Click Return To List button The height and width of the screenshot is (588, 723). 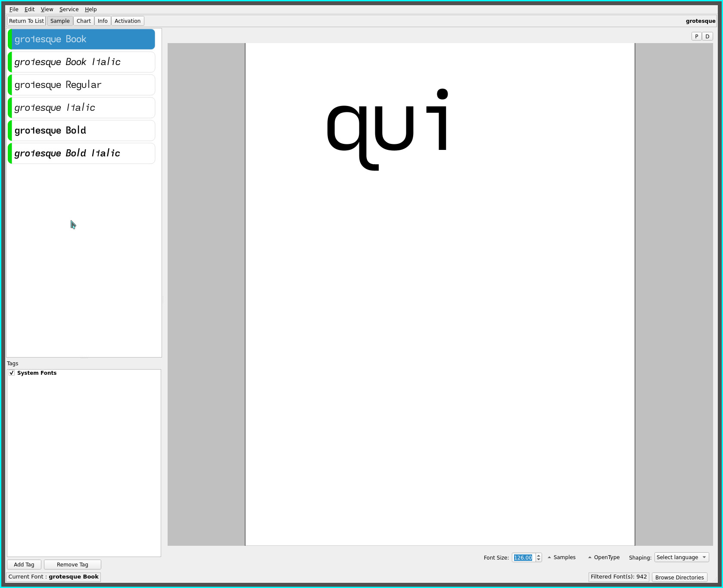(26, 21)
